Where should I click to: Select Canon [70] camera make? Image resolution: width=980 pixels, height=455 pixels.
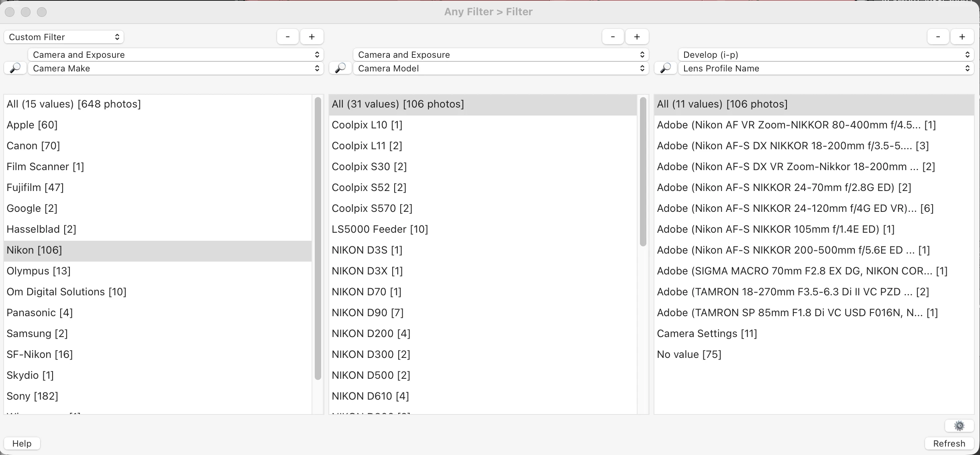[158, 146]
